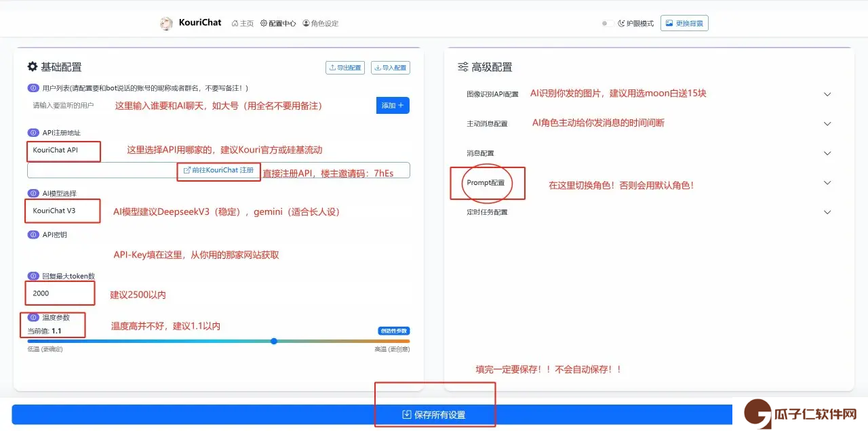Click the 导出配置 button

345,68
